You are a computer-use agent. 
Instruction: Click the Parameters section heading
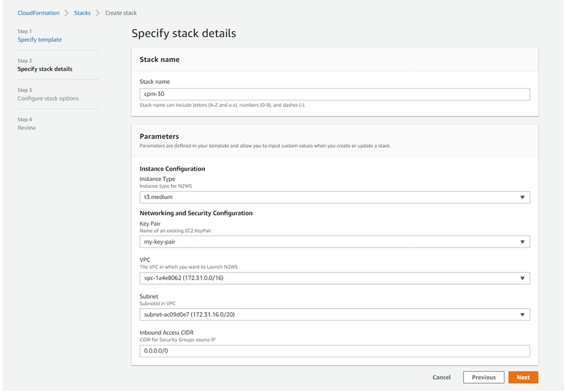point(159,136)
